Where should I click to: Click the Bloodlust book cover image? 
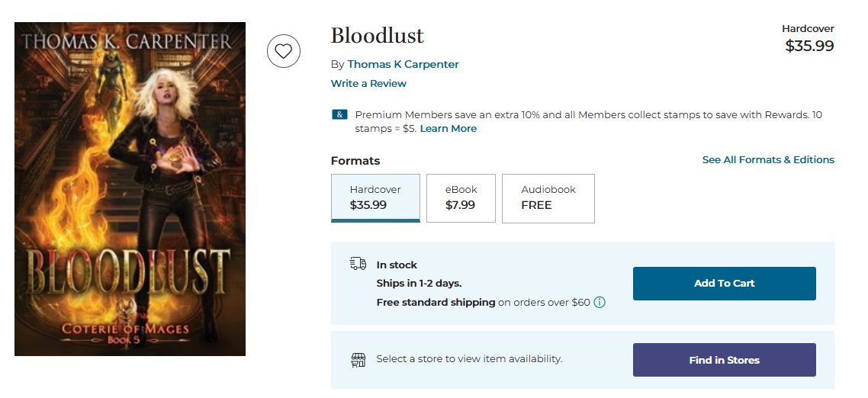click(130, 189)
